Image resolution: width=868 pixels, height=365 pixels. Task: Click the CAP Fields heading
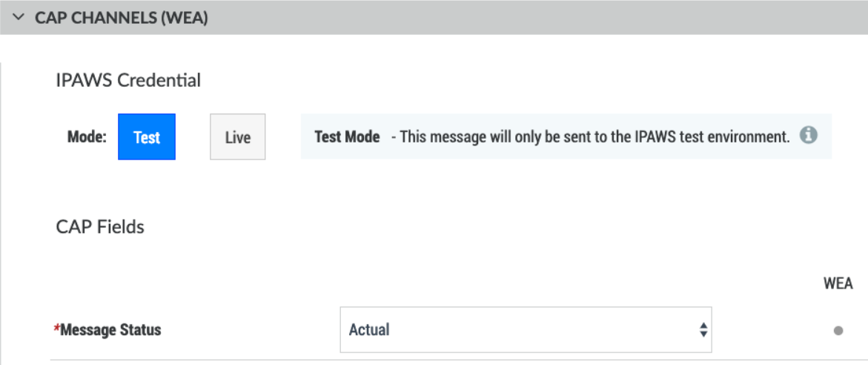point(100,227)
